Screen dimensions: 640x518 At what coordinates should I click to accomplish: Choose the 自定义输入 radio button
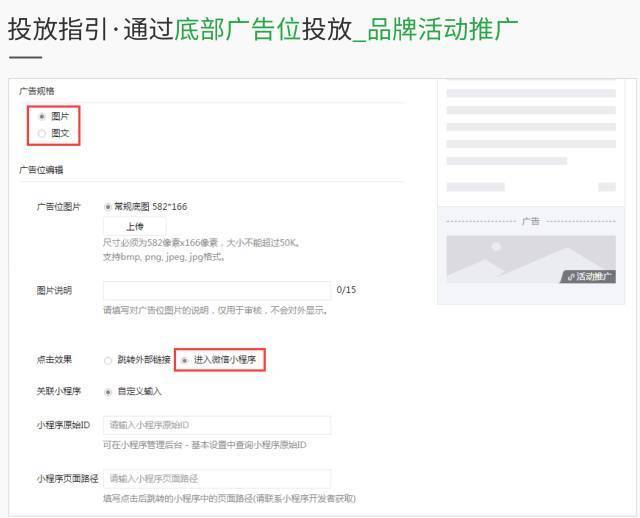[x=108, y=391]
